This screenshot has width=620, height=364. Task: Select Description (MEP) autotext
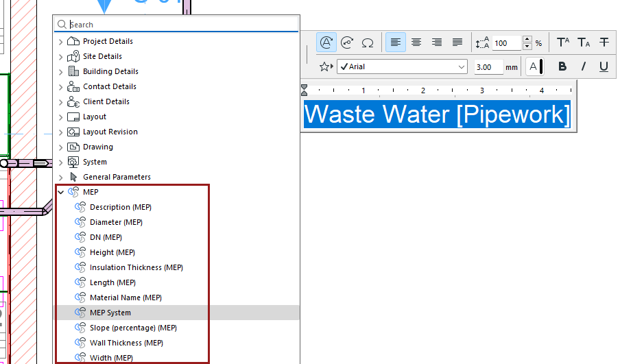(x=121, y=207)
